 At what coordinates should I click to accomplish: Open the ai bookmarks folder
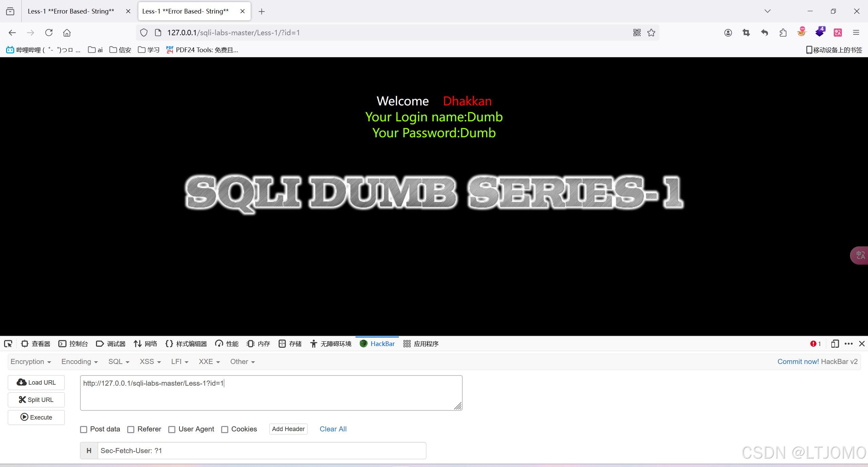[95, 50]
